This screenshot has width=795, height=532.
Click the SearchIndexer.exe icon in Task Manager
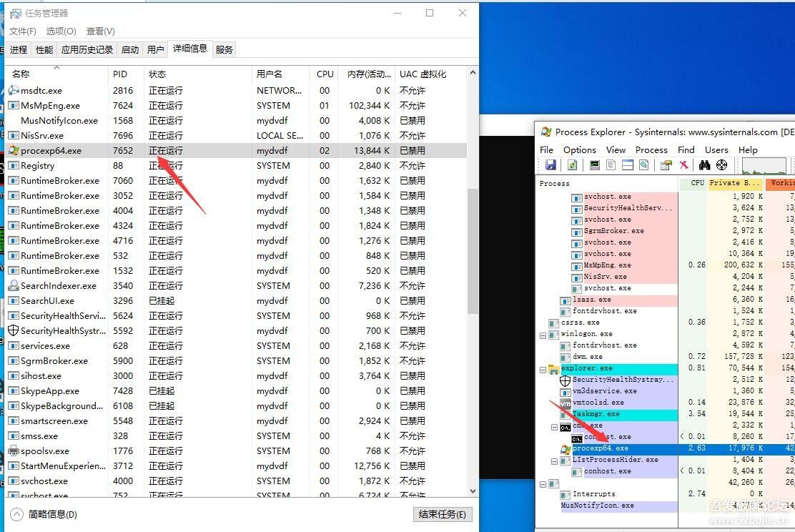(14, 285)
